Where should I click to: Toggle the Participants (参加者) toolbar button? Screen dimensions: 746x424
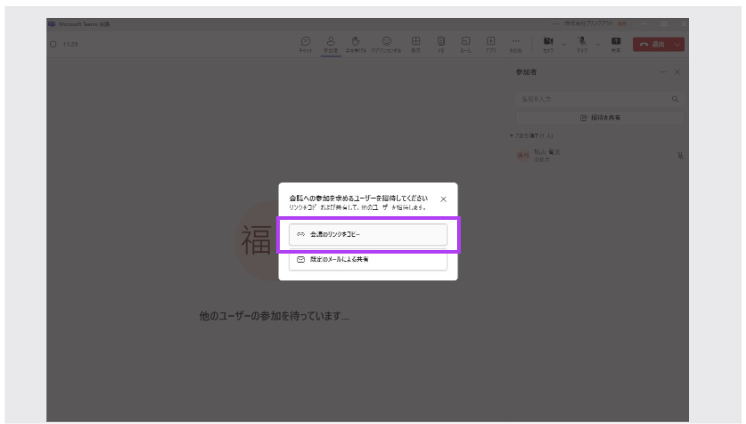click(x=331, y=44)
